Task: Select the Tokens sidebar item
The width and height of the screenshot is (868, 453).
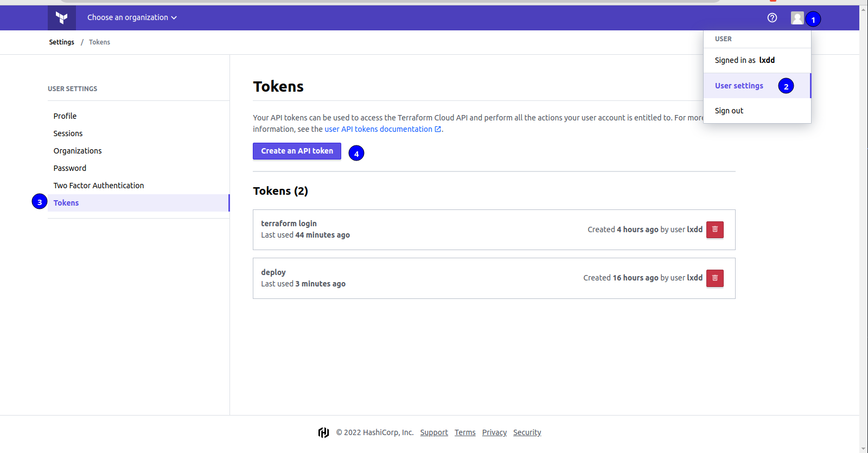Action: [x=138, y=203]
